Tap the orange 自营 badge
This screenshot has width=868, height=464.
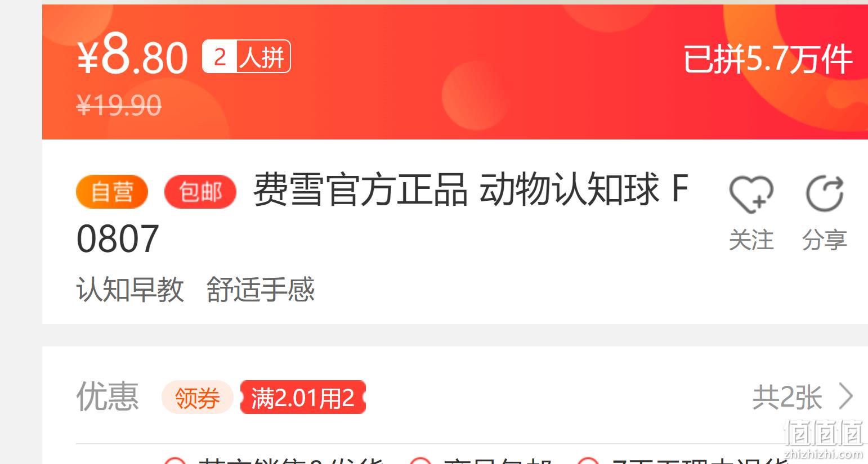tap(112, 192)
